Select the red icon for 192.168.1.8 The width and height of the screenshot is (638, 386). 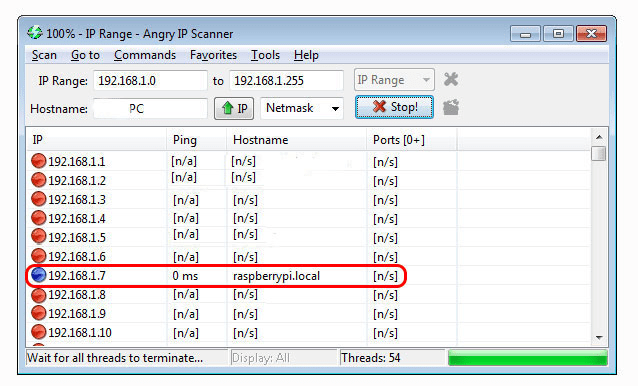click(x=39, y=295)
